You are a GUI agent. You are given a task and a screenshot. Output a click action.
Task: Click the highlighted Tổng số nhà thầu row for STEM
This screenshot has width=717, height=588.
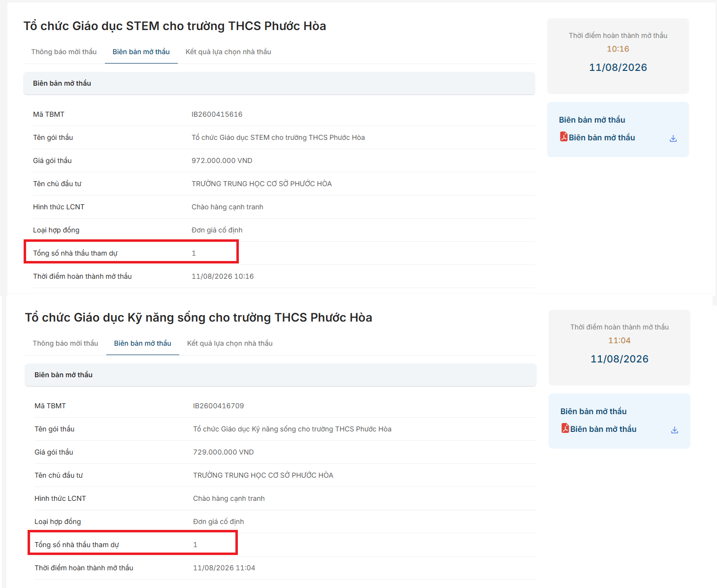(131, 252)
